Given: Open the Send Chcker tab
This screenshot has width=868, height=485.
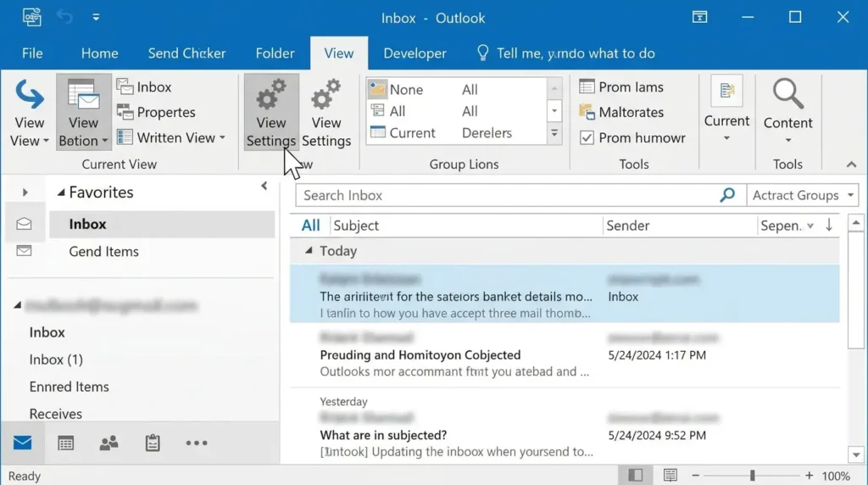Looking at the screenshot, I should point(186,53).
